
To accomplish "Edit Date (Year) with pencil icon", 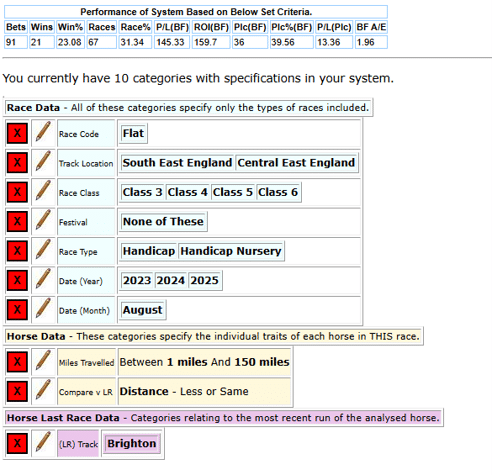I will coord(43,279).
